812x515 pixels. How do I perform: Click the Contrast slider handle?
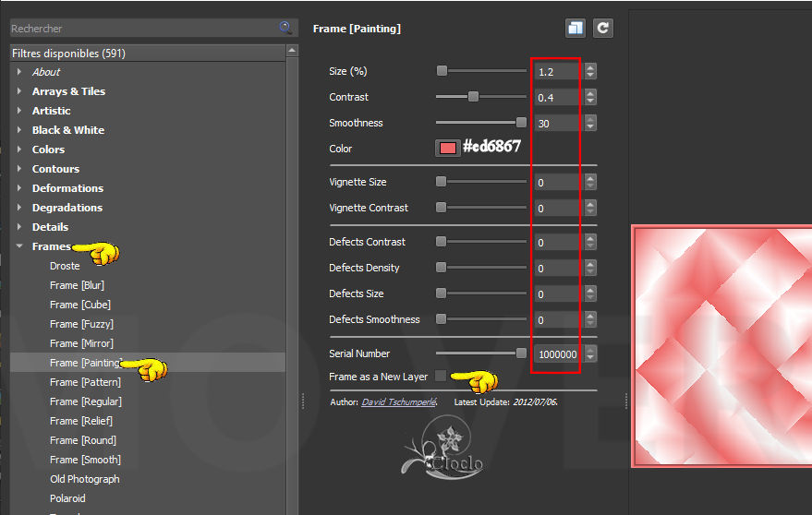[473, 97]
